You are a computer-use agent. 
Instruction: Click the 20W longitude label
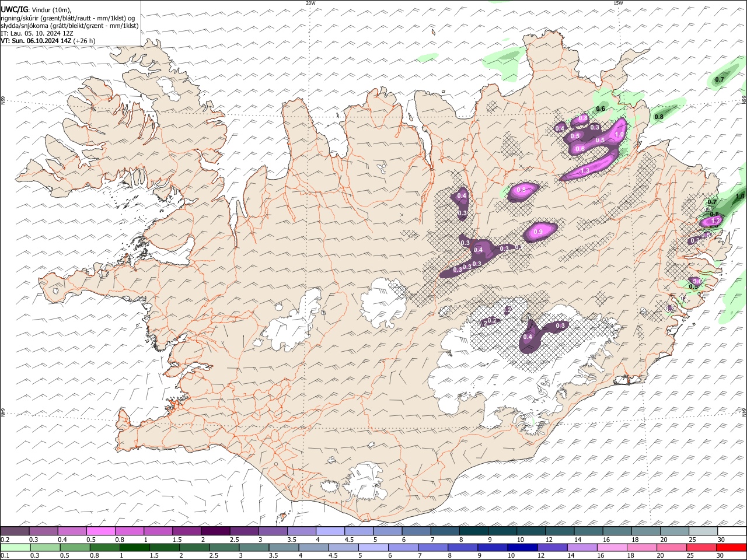click(310, 3)
